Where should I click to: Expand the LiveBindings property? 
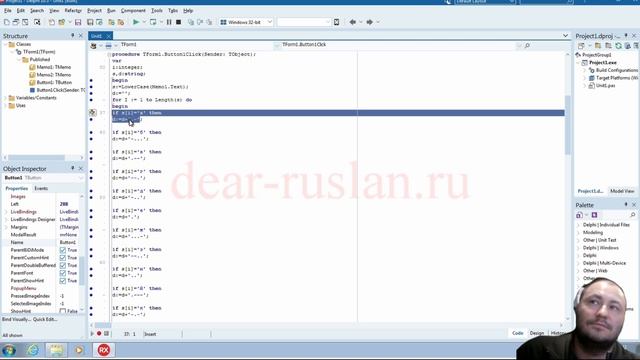click(x=6, y=212)
